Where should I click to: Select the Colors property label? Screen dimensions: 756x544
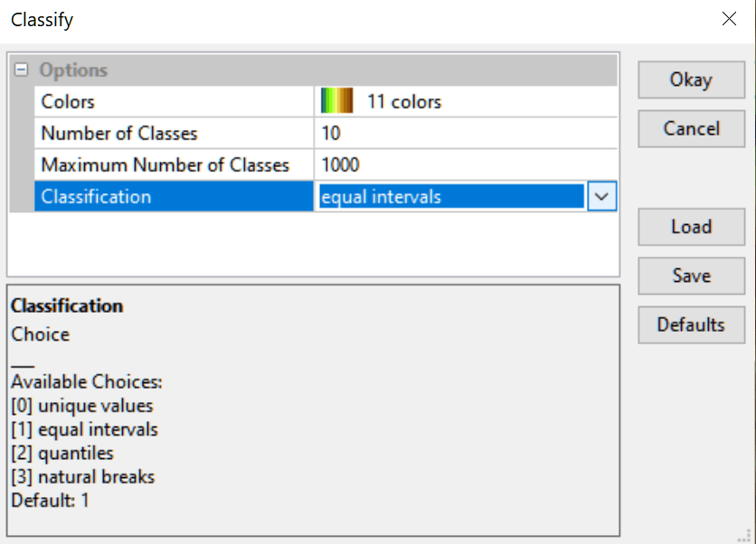point(68,102)
